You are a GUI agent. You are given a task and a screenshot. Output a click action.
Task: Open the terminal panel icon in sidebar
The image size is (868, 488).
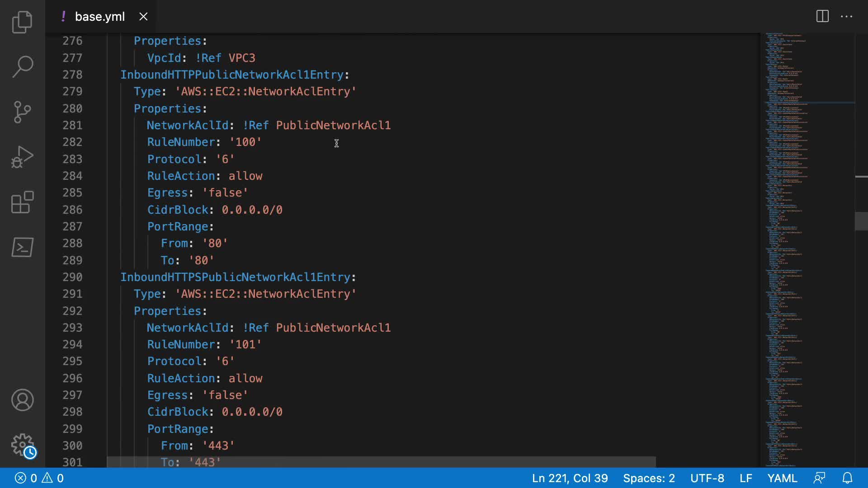[x=22, y=247]
